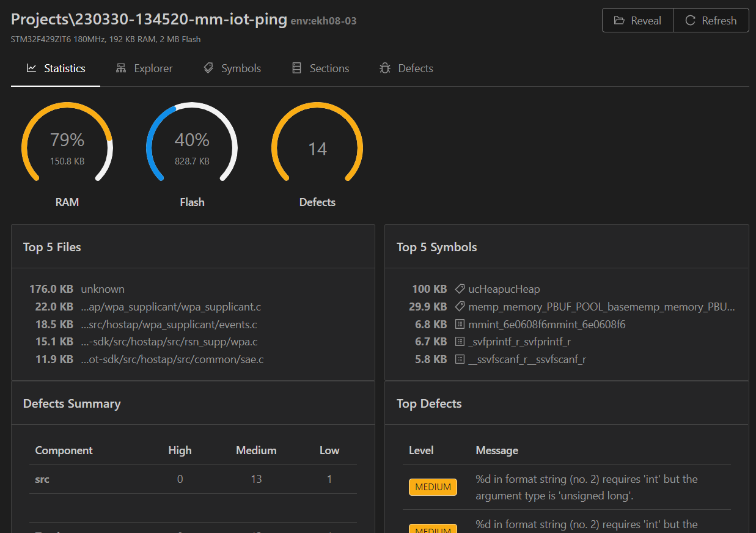
Task: Click the circular arrow Refresh icon
Action: [x=690, y=21]
